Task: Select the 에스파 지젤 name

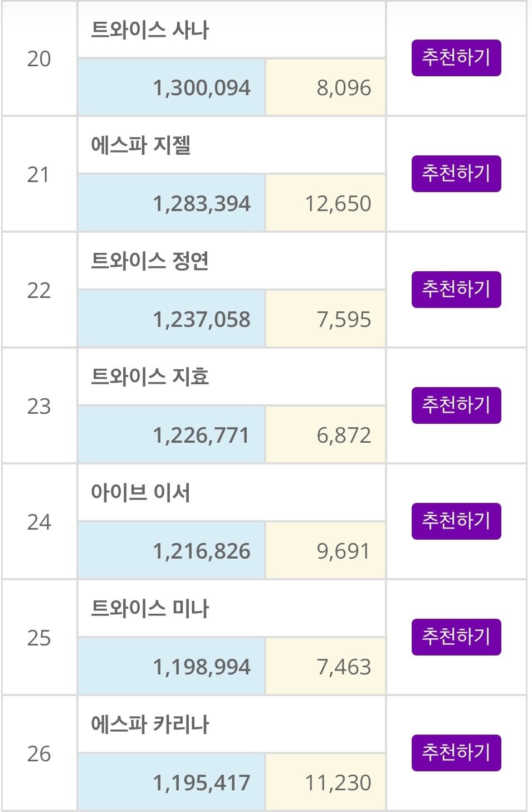Action: (141, 146)
